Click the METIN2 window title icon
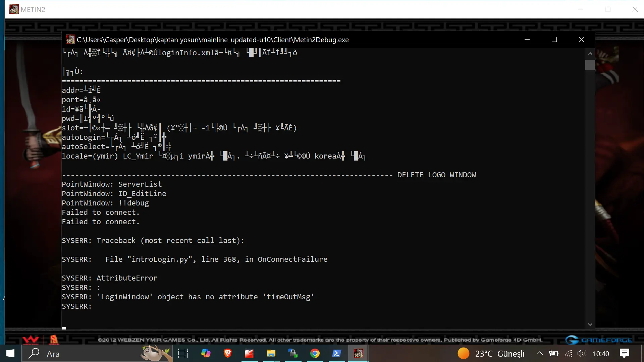The image size is (644, 362). coord(14,9)
